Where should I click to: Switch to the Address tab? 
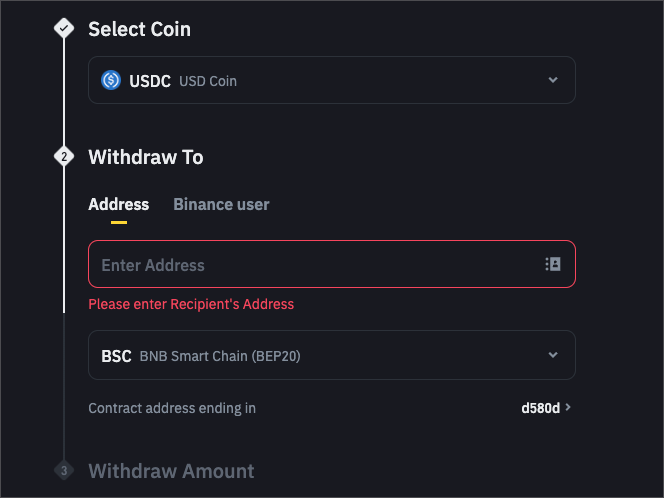118,204
